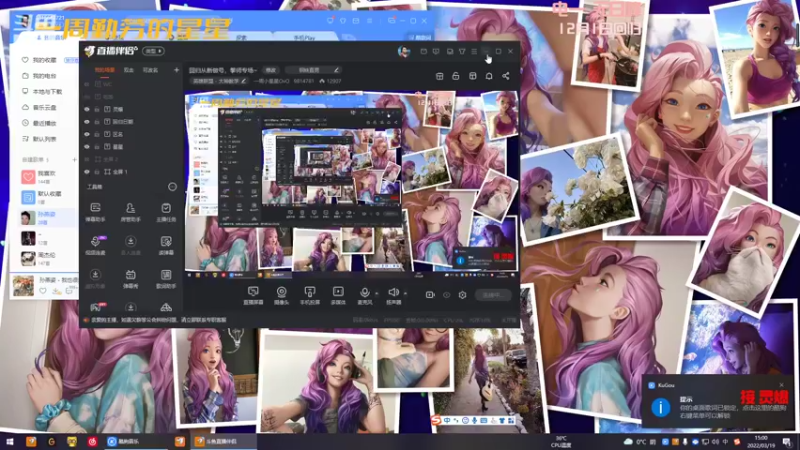Image resolution: width=800 pixels, height=450 pixels.
Task: Select the third scene tab
Action: point(150,70)
